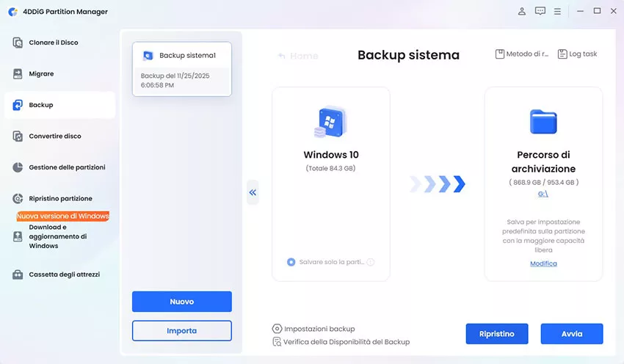
Task: Click the Nuova versione di Windows badge
Action: point(63,216)
